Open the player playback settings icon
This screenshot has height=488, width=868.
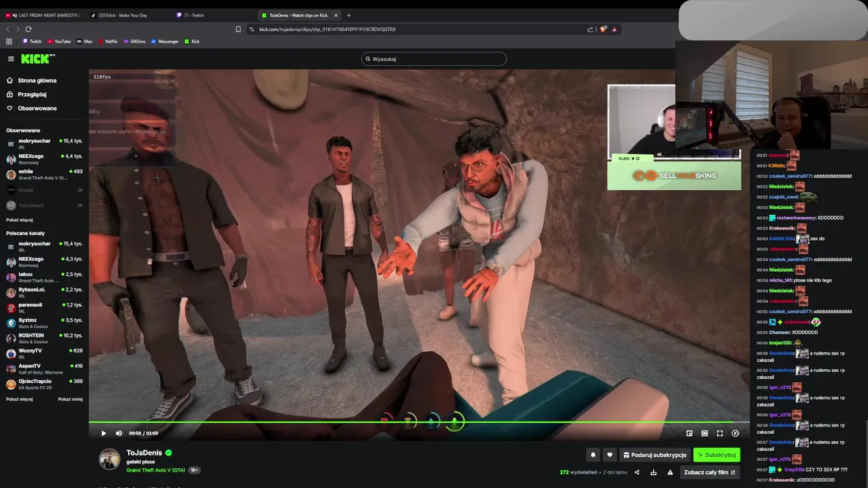[735, 433]
